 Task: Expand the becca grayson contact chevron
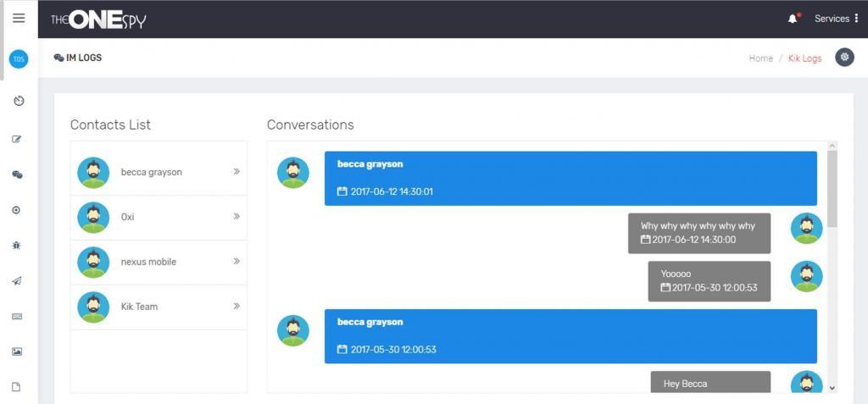pos(236,172)
